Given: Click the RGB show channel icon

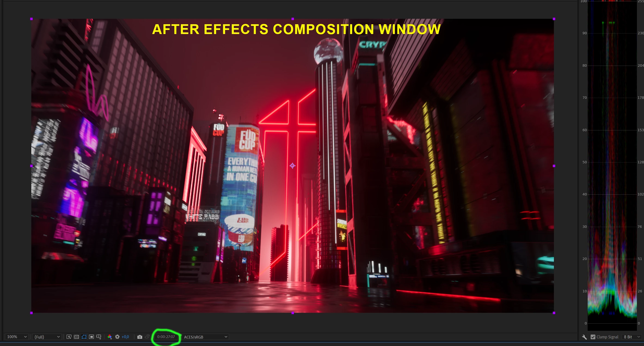Looking at the screenshot, I should click(110, 337).
